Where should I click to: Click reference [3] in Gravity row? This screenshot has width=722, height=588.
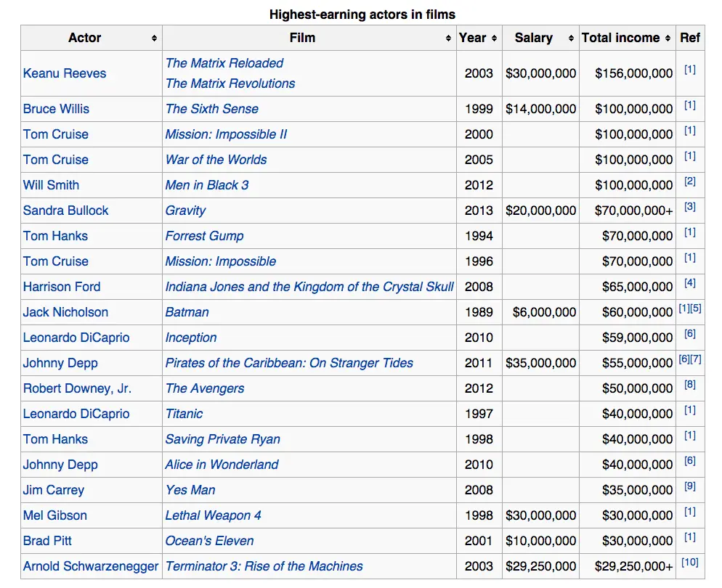pos(689,207)
